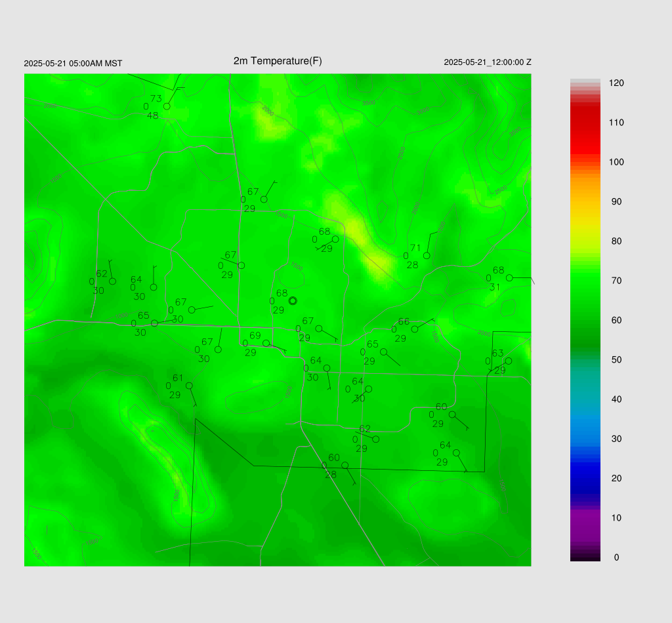Screen dimensions: 672x623
Task: Click the yellow band of the temperature colorbar
Action: pos(585,225)
